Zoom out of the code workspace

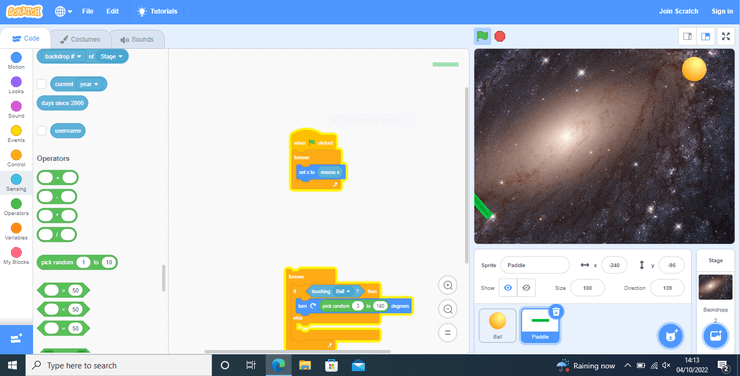(x=448, y=309)
